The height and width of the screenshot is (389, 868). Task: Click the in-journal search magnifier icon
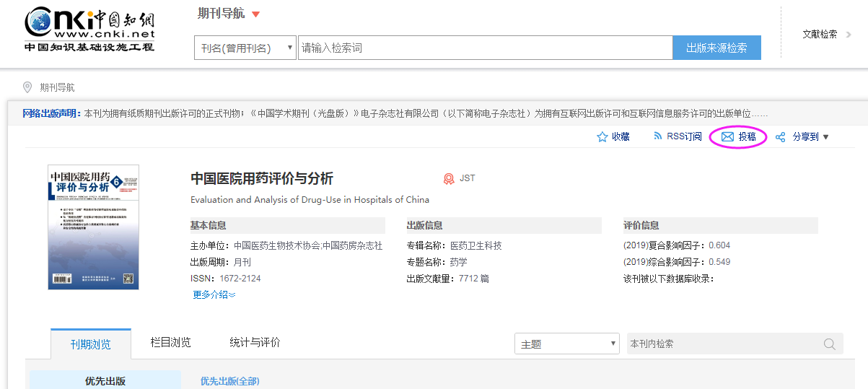(x=830, y=344)
